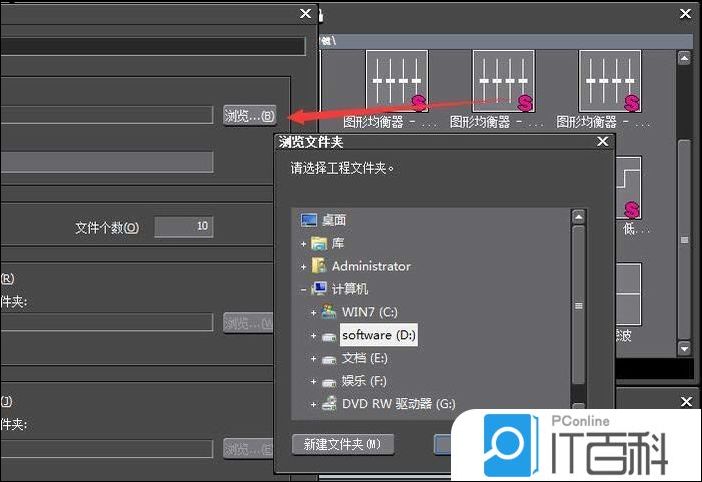Click the WIN7 (C:) drive icon
Viewport: 702px width, 482px height.
pos(329,312)
